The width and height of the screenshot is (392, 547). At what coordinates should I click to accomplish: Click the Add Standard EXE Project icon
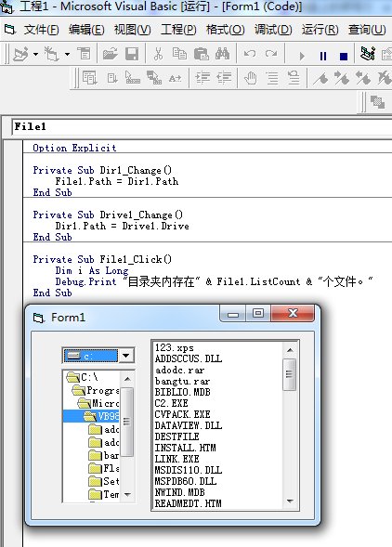pyautogui.click(x=20, y=55)
